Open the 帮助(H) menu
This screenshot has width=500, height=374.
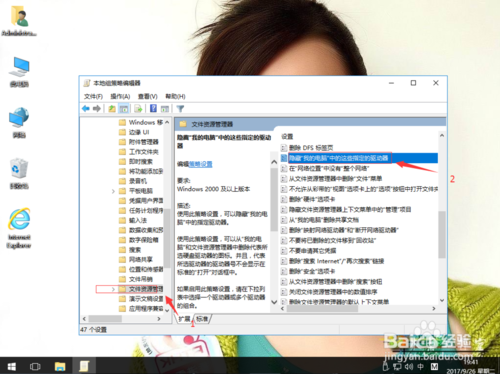[175, 96]
